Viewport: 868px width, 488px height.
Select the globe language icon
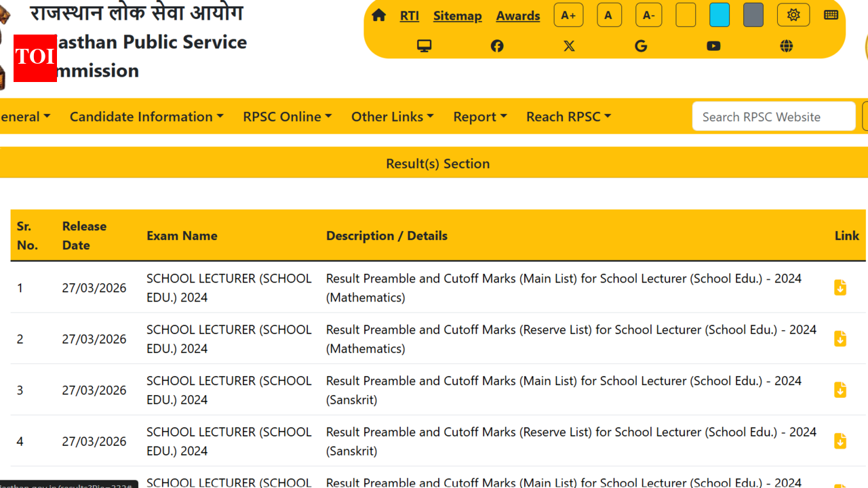coord(786,45)
